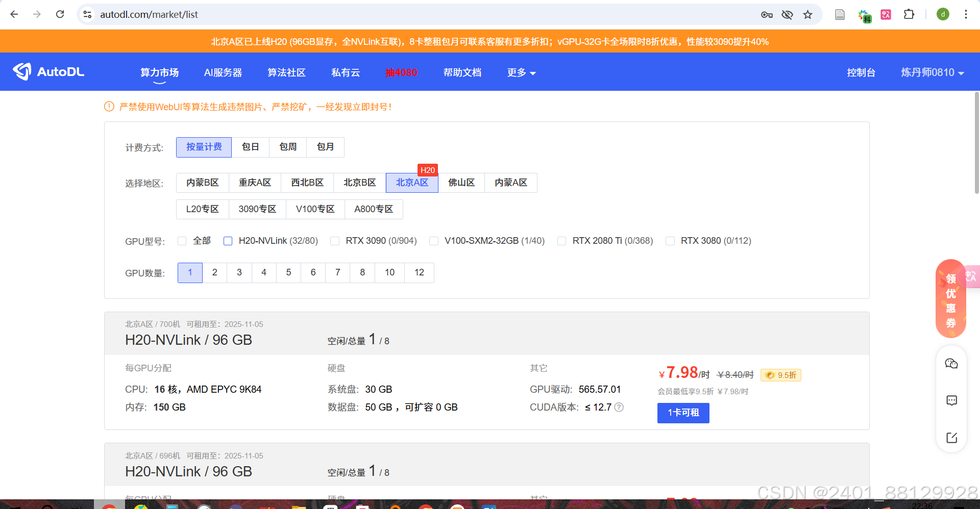This screenshot has height=509, width=980.
Task: Check the V100-SXM2-32GB (1/40) checkbox
Action: point(434,241)
